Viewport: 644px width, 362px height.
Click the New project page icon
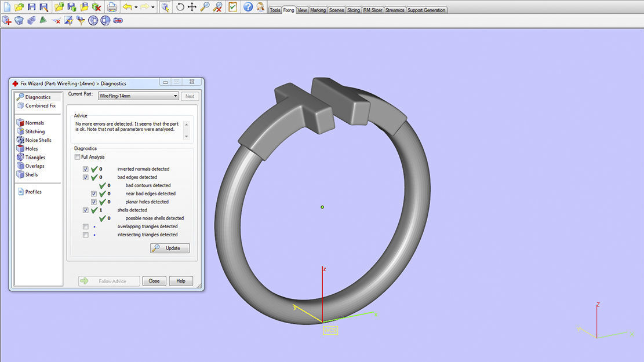point(7,7)
